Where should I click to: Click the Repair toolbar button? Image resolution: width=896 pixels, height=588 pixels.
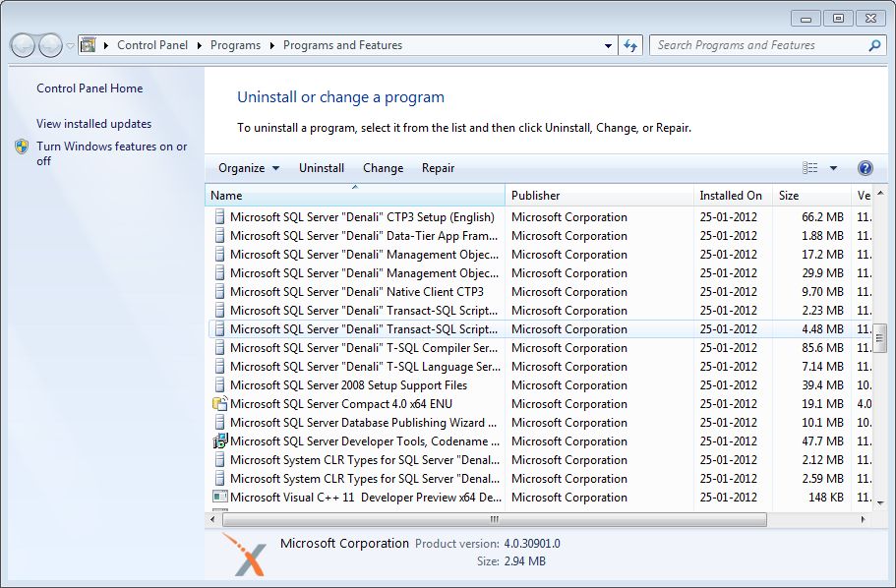[x=439, y=168]
